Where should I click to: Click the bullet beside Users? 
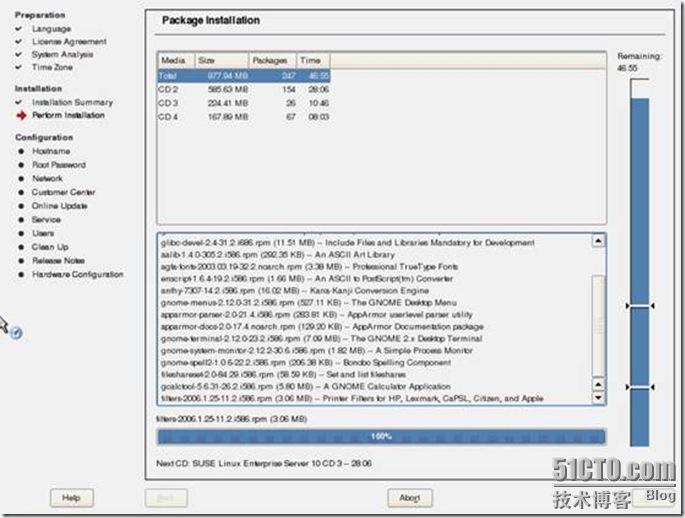click(x=21, y=234)
